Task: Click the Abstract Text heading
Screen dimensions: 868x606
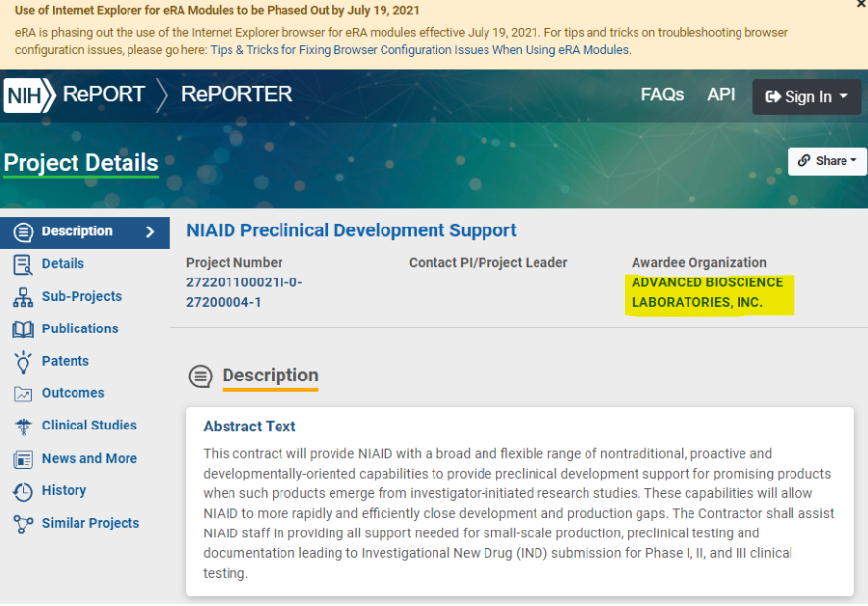Action: [x=249, y=427]
